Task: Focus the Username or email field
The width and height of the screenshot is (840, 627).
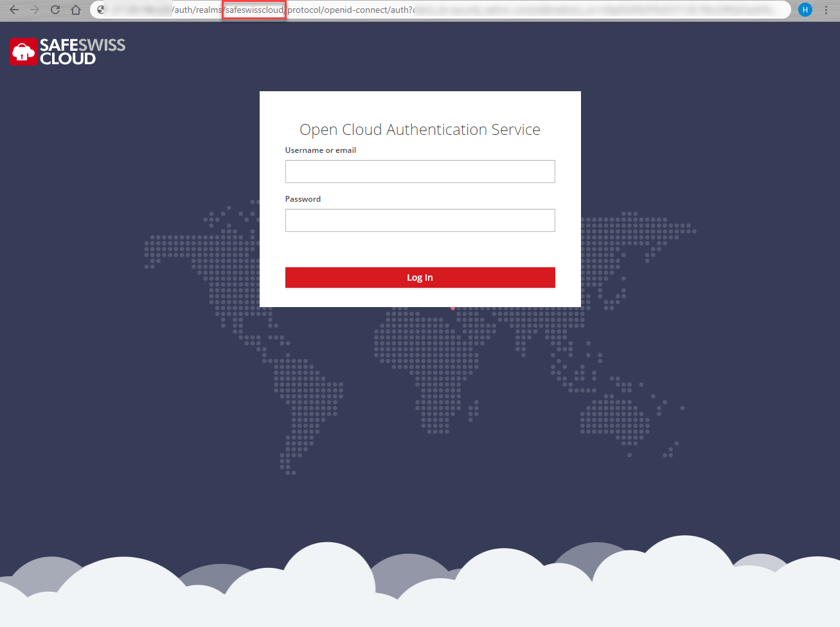Action: pyautogui.click(x=420, y=172)
